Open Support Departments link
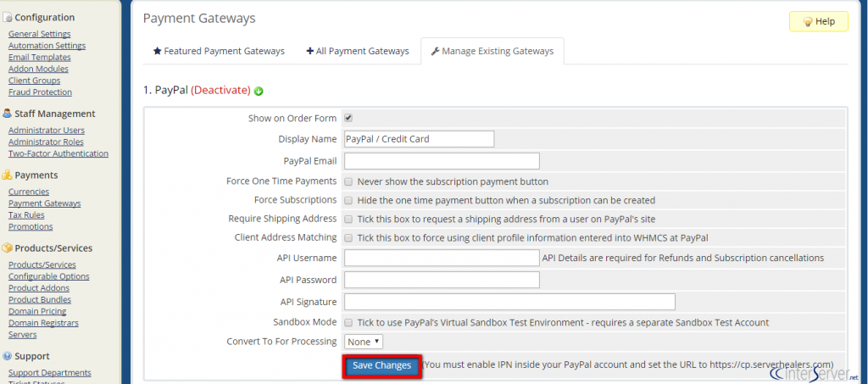This screenshot has height=384, width=868. tap(50, 372)
